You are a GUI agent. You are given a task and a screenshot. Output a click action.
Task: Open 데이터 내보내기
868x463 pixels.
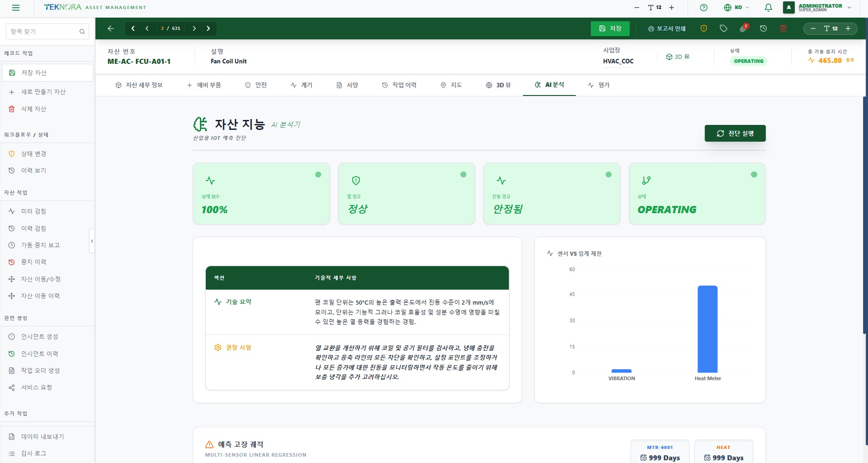pyautogui.click(x=47, y=437)
